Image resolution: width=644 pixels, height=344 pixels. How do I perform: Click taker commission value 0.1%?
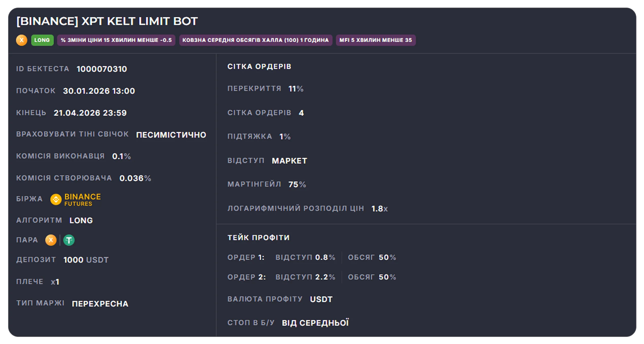[x=121, y=156]
